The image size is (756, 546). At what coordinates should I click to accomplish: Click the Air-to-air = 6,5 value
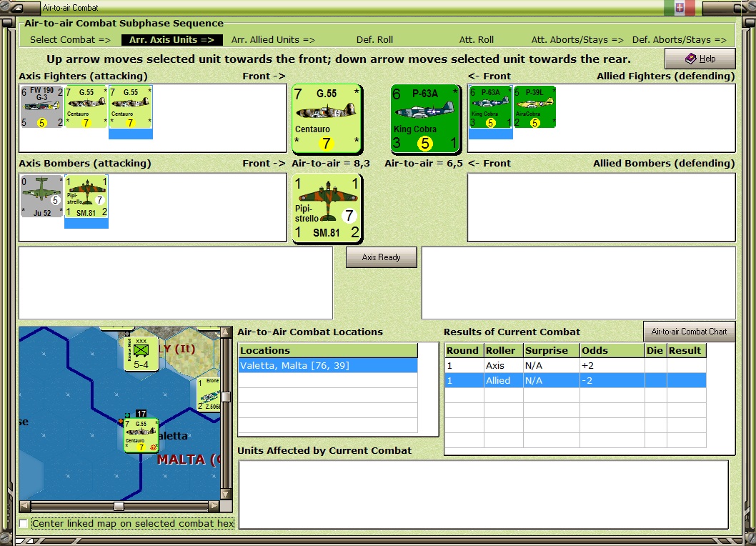point(423,163)
